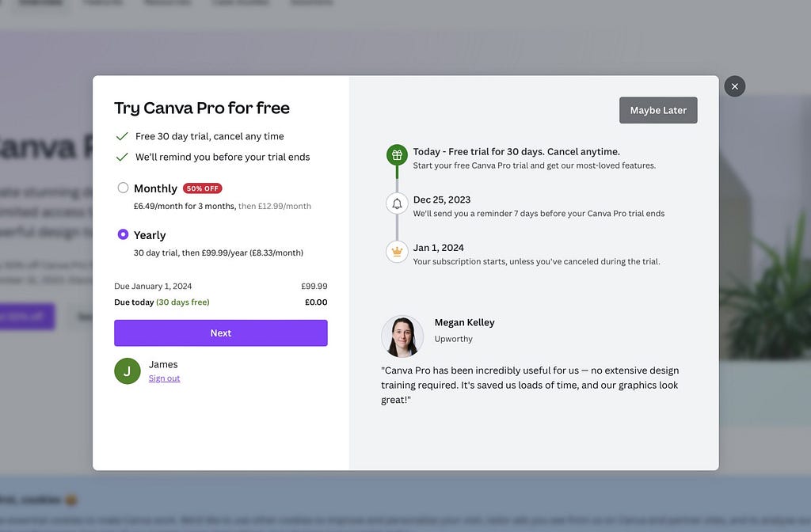Close the Canva Pro trial dialog

pyautogui.click(x=734, y=86)
